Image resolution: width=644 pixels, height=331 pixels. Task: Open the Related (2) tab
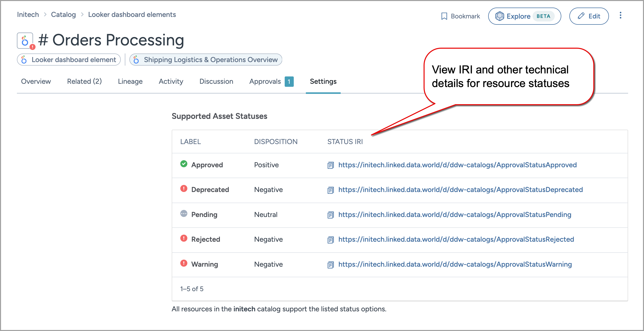(84, 81)
